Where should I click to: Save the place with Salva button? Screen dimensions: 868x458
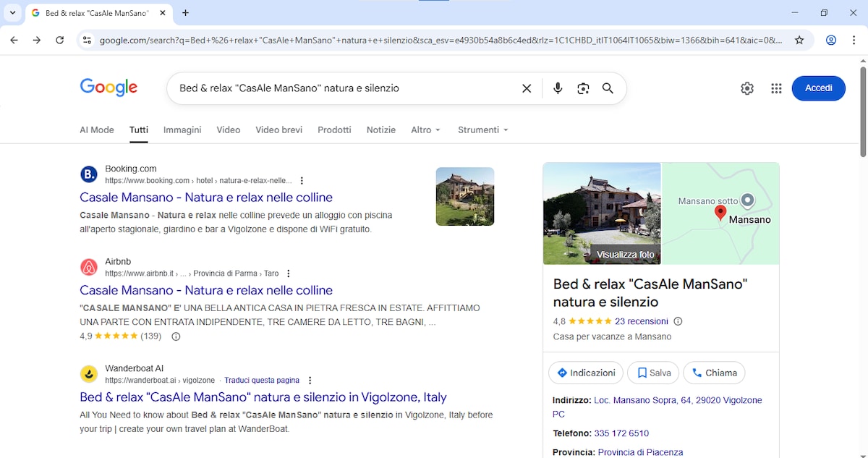pyautogui.click(x=653, y=373)
